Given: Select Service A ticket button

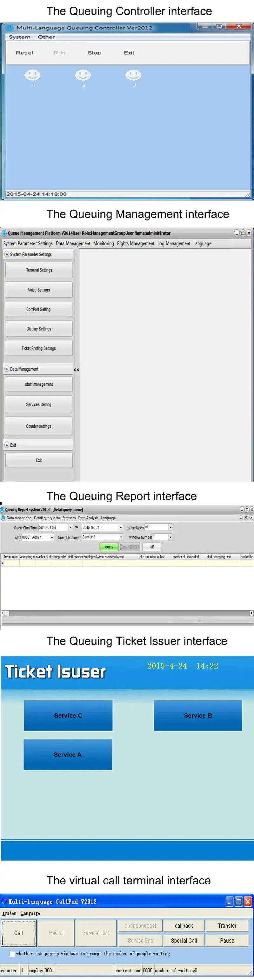Looking at the screenshot, I should pos(68,755).
